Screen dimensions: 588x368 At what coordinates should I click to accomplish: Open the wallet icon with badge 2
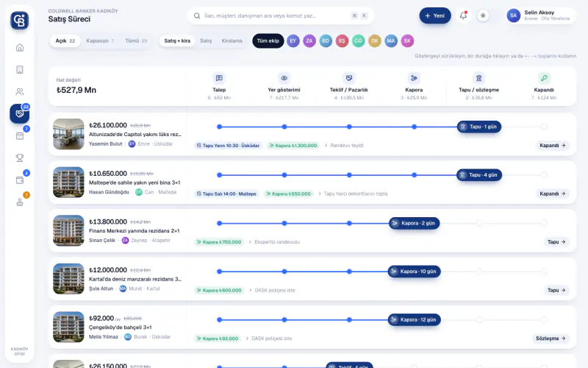(20, 180)
